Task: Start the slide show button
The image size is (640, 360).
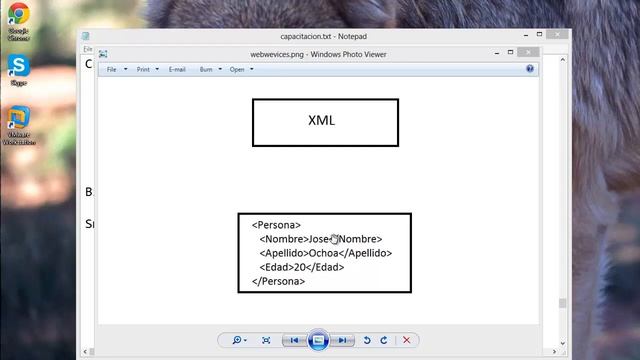Action: [318, 340]
